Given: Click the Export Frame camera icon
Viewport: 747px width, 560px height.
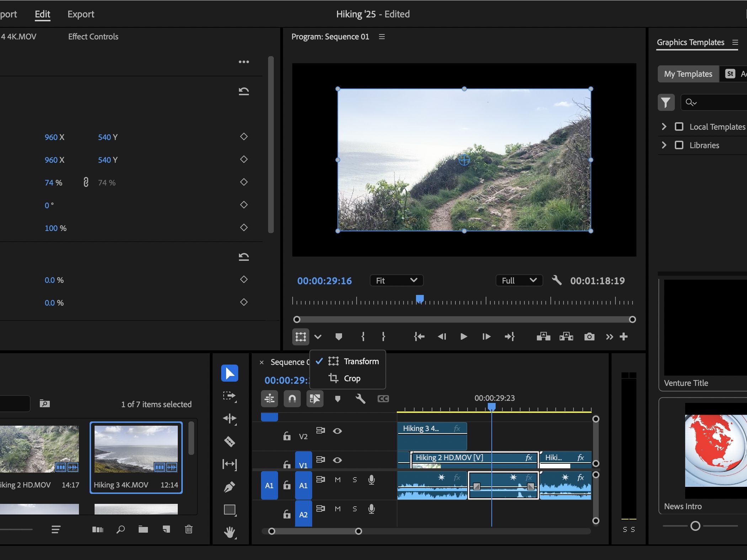Looking at the screenshot, I should [x=589, y=336].
